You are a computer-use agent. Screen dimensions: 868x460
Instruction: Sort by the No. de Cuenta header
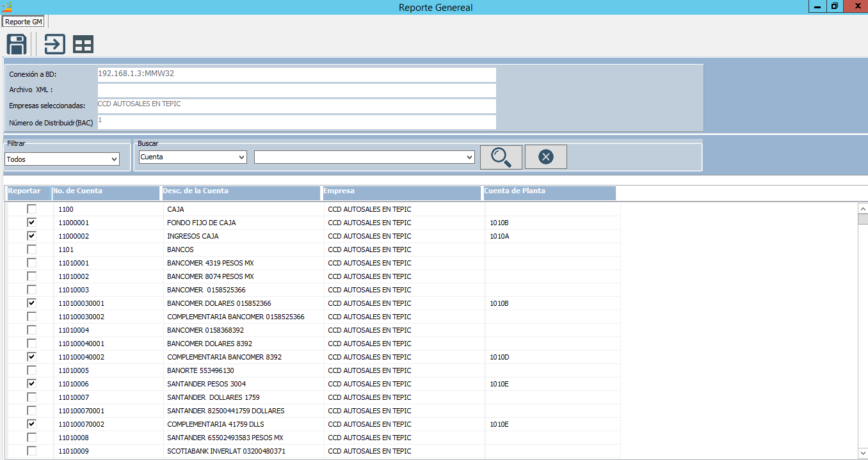coord(106,193)
